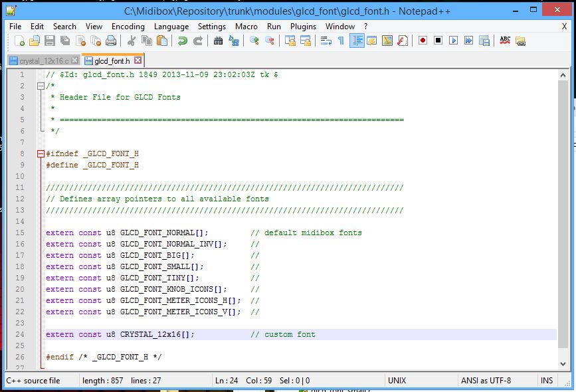576x392 pixels.
Task: Click the New file toolbar icon
Action: click(x=20, y=41)
